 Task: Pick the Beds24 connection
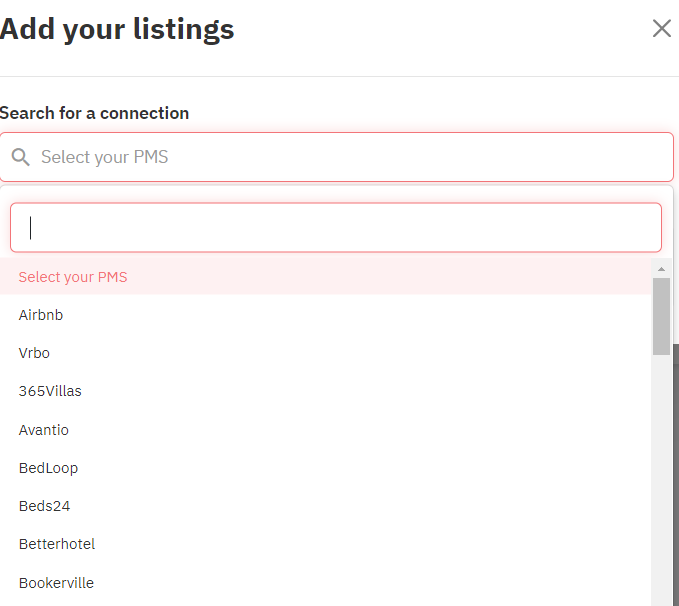click(x=326, y=506)
